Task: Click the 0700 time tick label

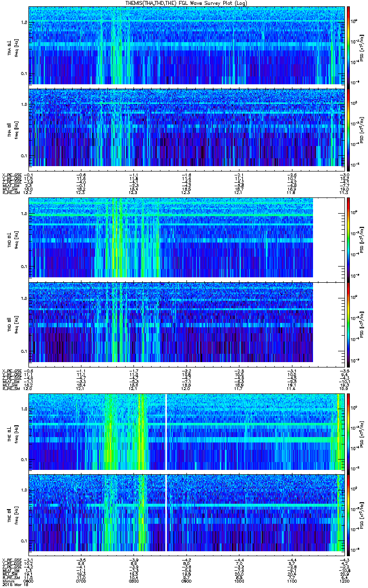Action: 81,581
